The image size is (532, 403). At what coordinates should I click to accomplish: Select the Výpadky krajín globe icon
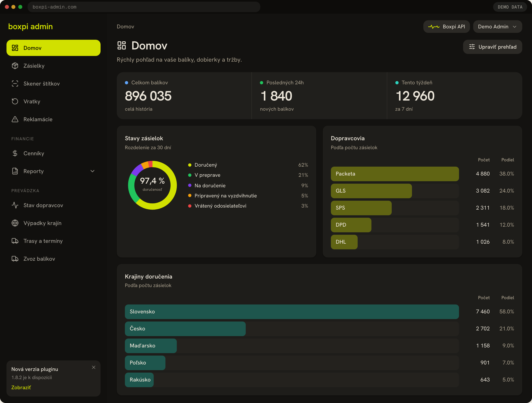[x=15, y=223]
